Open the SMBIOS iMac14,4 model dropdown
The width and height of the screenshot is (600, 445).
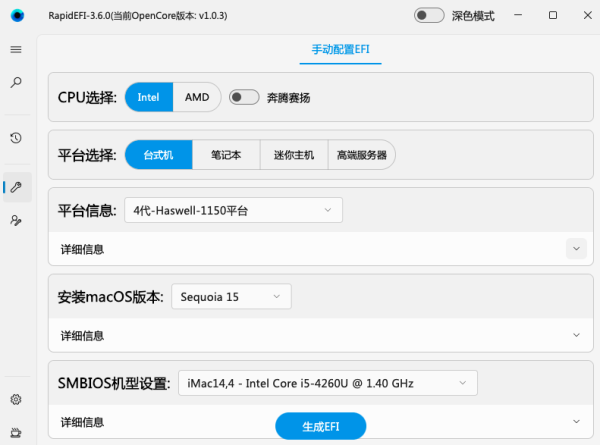click(328, 383)
